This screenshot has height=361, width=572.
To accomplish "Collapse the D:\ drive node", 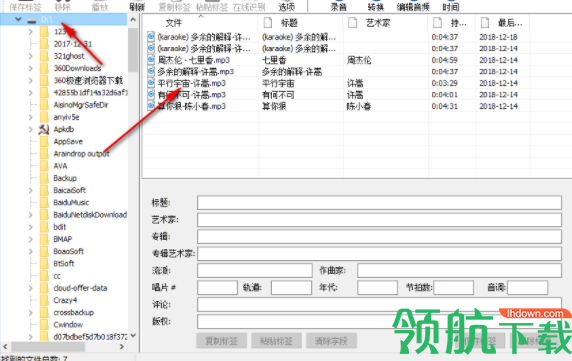I will coord(18,19).
